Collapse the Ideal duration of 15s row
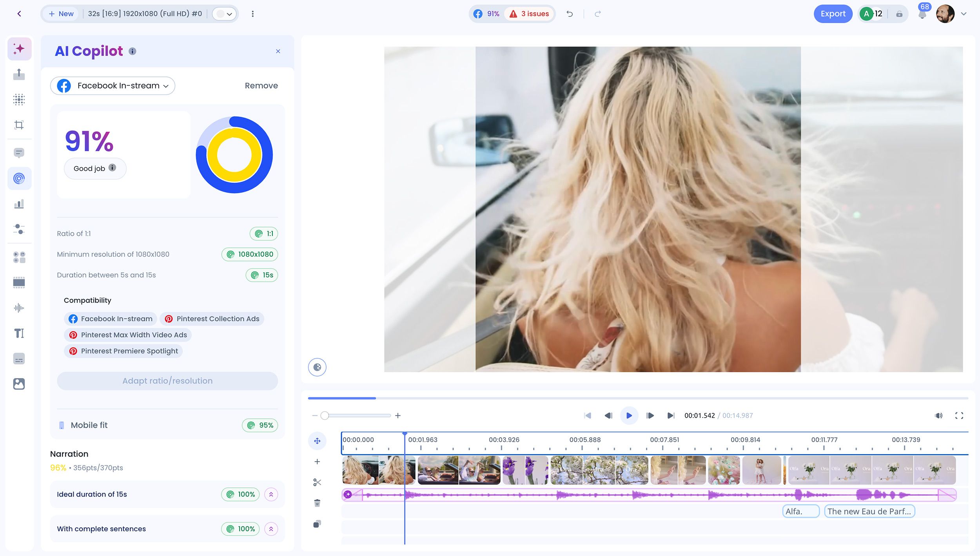This screenshot has height=556, width=980. [x=271, y=494]
